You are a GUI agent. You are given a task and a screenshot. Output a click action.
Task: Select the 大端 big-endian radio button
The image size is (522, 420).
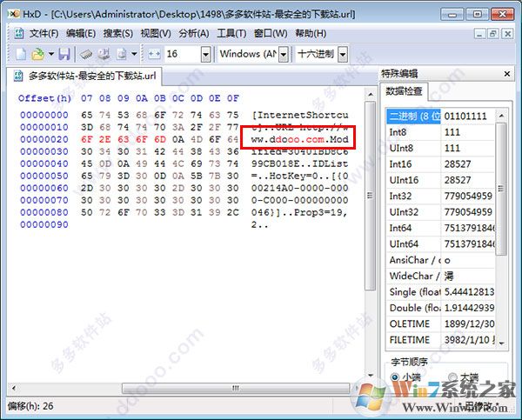(452, 377)
